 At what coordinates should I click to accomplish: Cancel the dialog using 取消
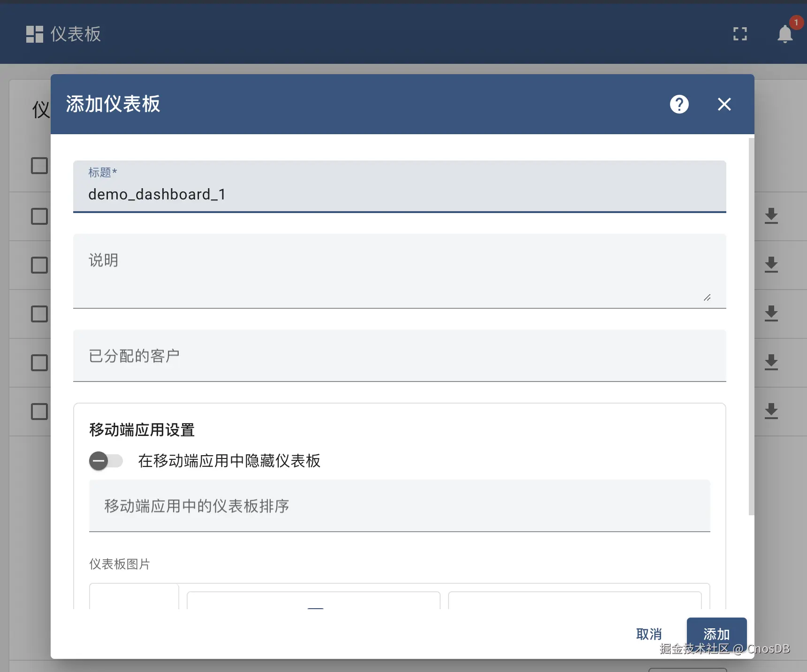coord(649,634)
